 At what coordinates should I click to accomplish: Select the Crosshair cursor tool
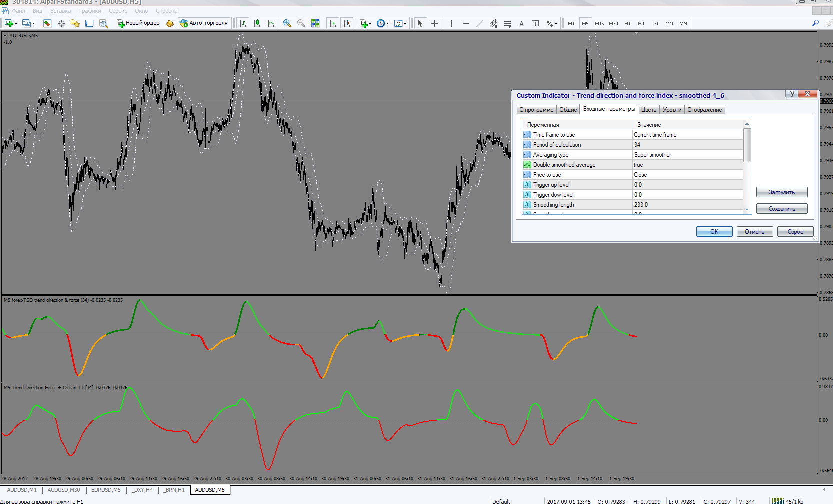(434, 23)
